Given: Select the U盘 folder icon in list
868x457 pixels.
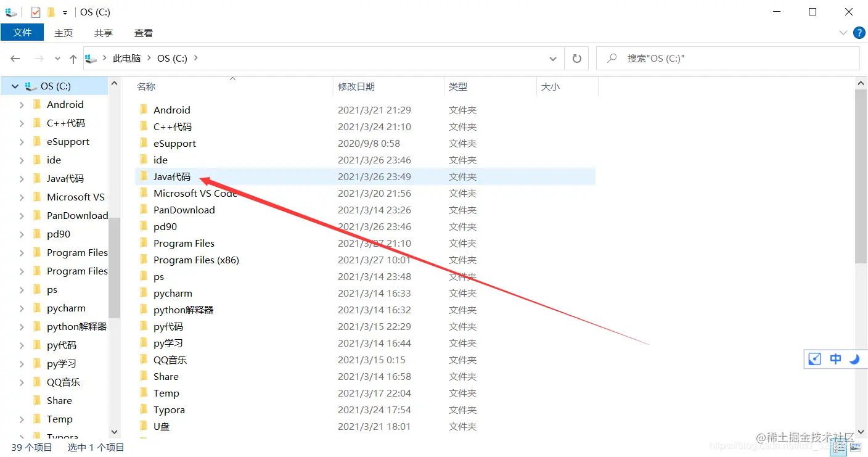Looking at the screenshot, I should click(144, 426).
